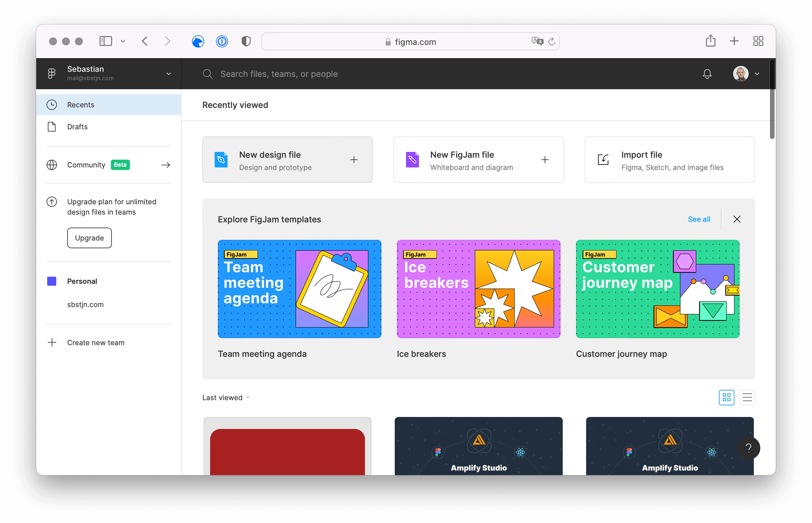Open the account switcher chevron next to Sebastian
The height and width of the screenshot is (523, 812).
pyautogui.click(x=168, y=73)
